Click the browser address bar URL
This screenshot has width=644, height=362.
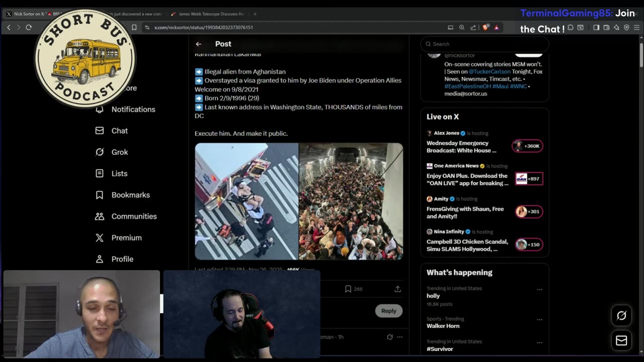point(204,28)
